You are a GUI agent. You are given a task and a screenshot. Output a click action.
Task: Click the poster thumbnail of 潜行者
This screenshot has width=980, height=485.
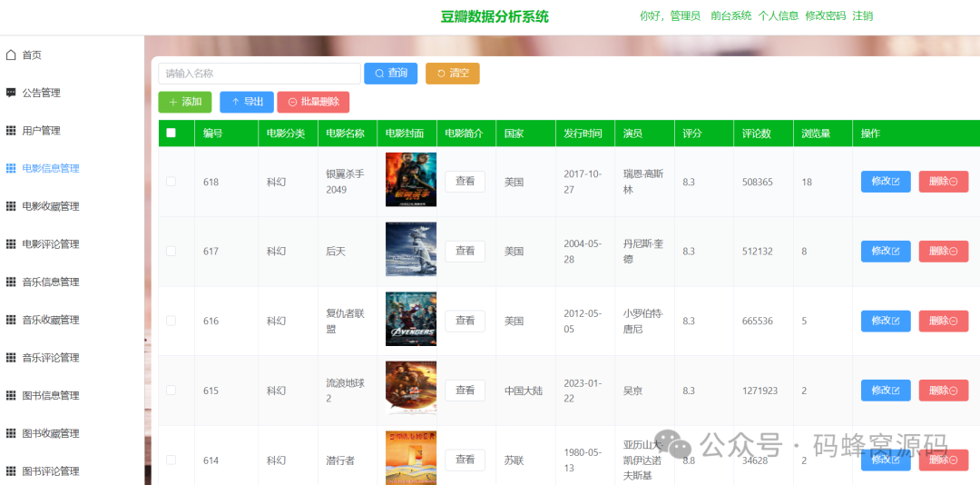pyautogui.click(x=411, y=458)
